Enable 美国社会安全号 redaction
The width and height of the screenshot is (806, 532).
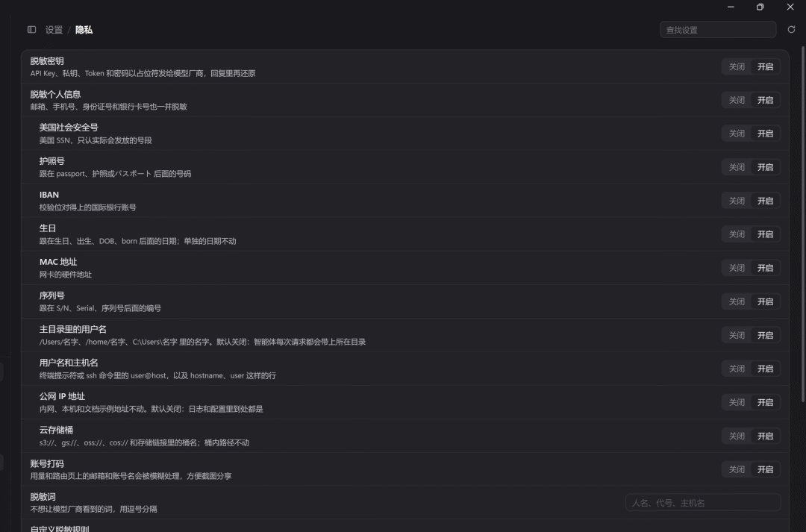point(766,134)
